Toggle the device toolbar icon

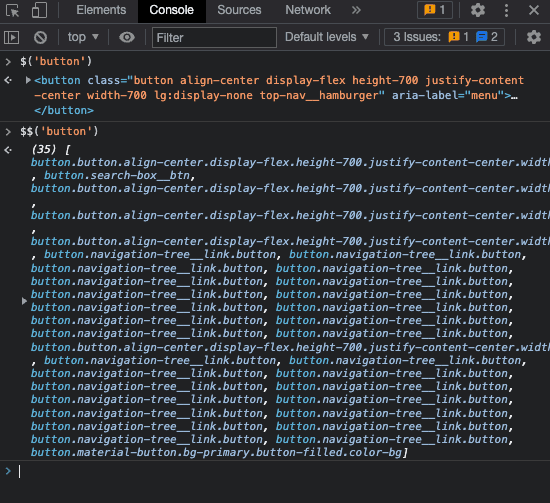click(x=39, y=10)
